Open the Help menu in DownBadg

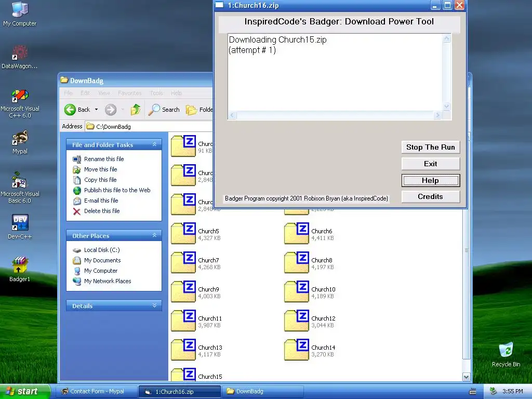tap(177, 93)
